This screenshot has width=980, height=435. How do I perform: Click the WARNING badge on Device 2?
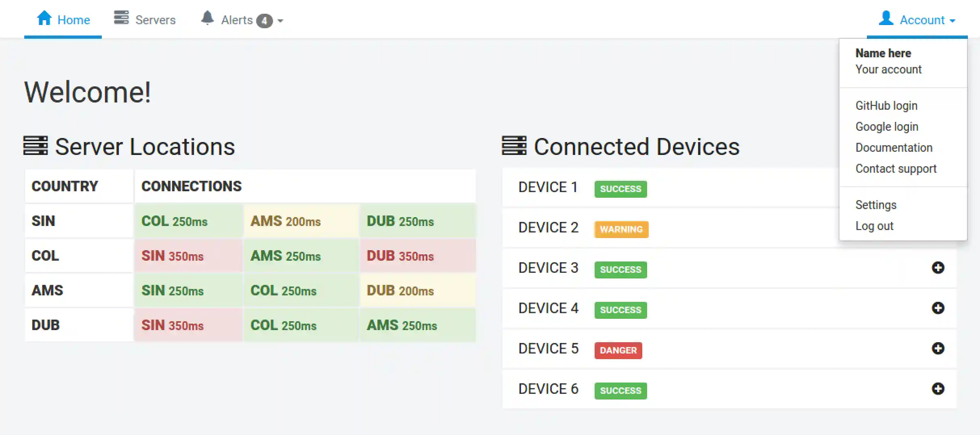621,230
